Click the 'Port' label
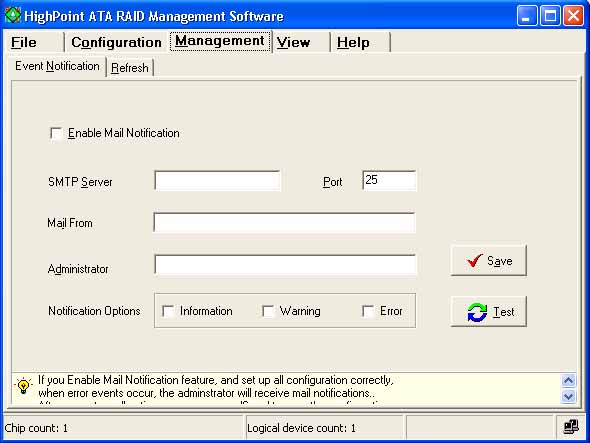Screen dimensions: 590x443 (x=333, y=182)
